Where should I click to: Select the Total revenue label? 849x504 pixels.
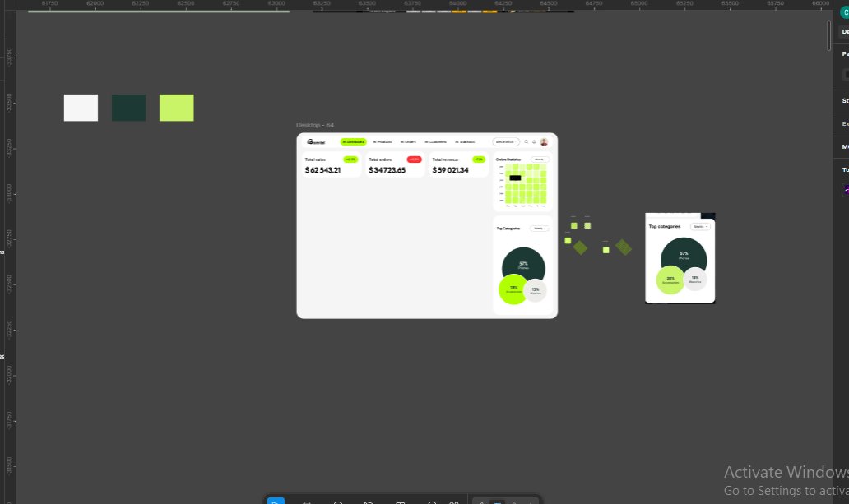(x=445, y=160)
